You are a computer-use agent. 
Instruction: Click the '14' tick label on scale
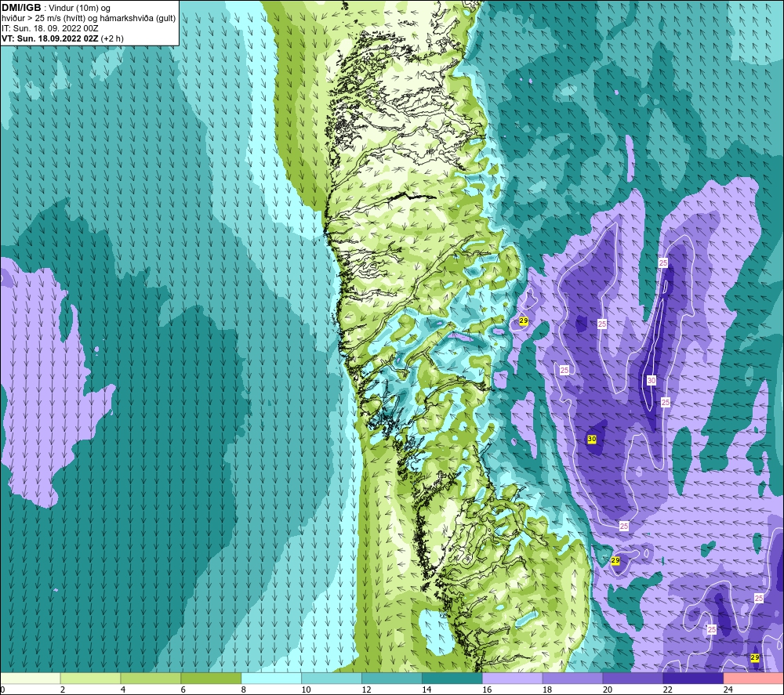point(426,690)
